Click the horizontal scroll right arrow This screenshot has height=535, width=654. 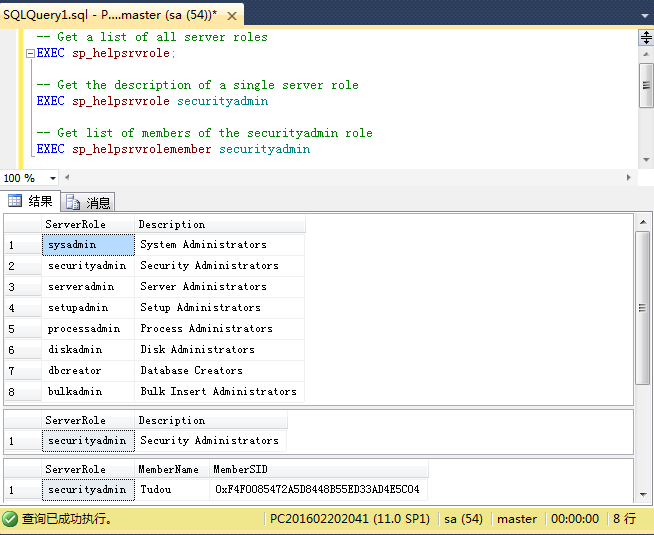629,177
